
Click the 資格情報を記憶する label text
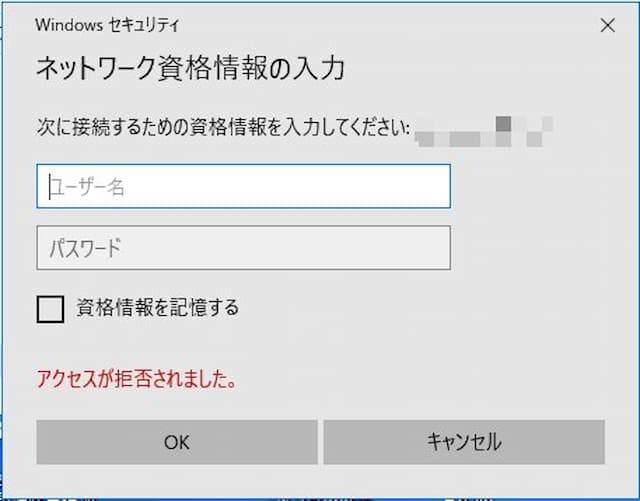tap(158, 307)
